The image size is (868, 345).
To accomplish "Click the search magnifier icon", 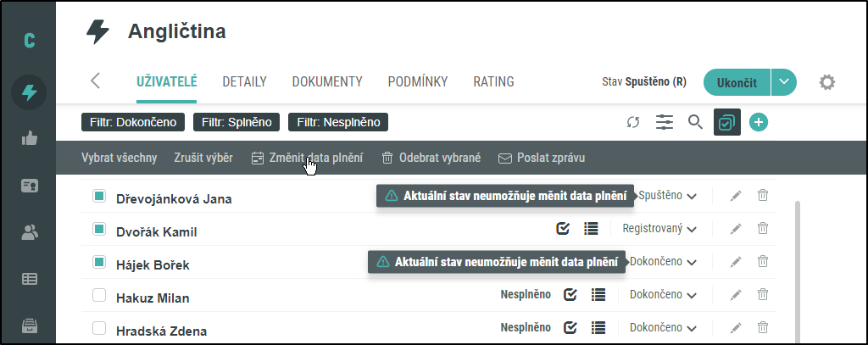I will click(695, 122).
